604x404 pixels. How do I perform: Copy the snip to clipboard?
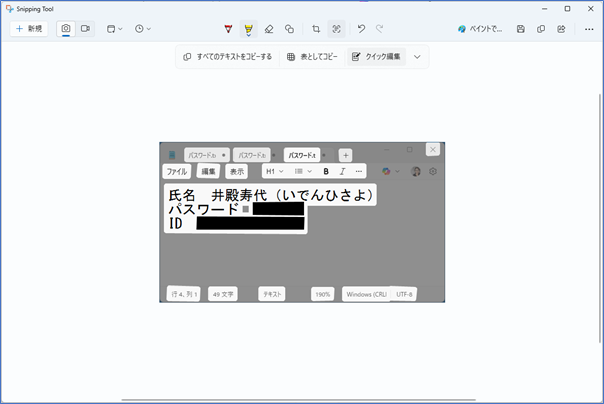[541, 29]
